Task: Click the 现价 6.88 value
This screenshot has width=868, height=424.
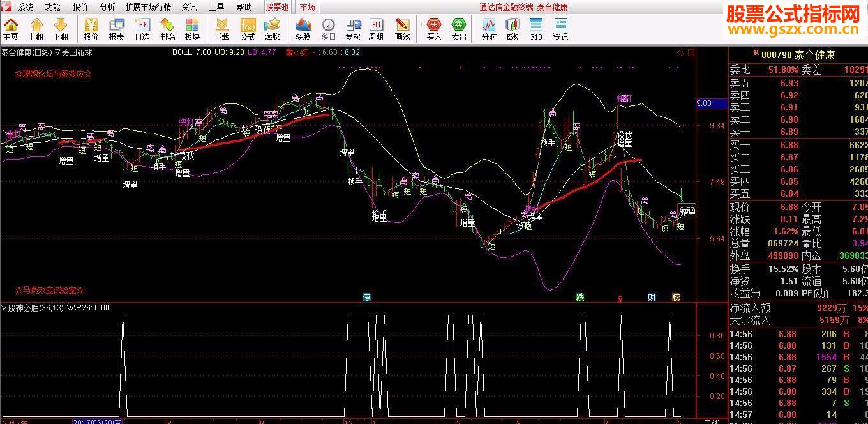Action: click(x=789, y=207)
